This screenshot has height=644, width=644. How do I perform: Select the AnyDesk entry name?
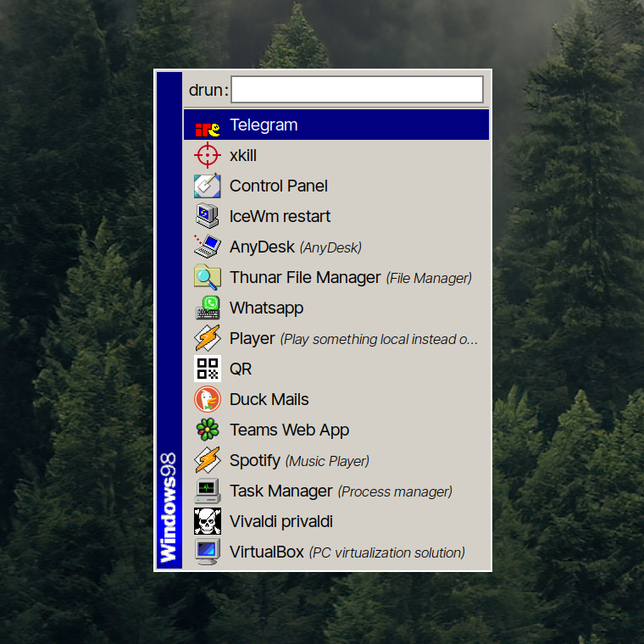[262, 247]
